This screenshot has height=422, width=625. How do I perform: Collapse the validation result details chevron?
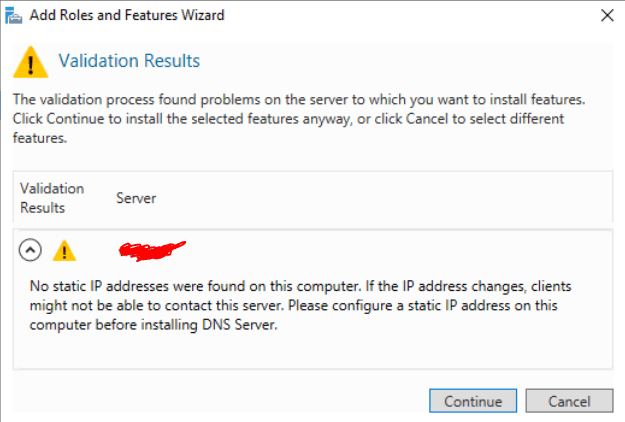30,250
